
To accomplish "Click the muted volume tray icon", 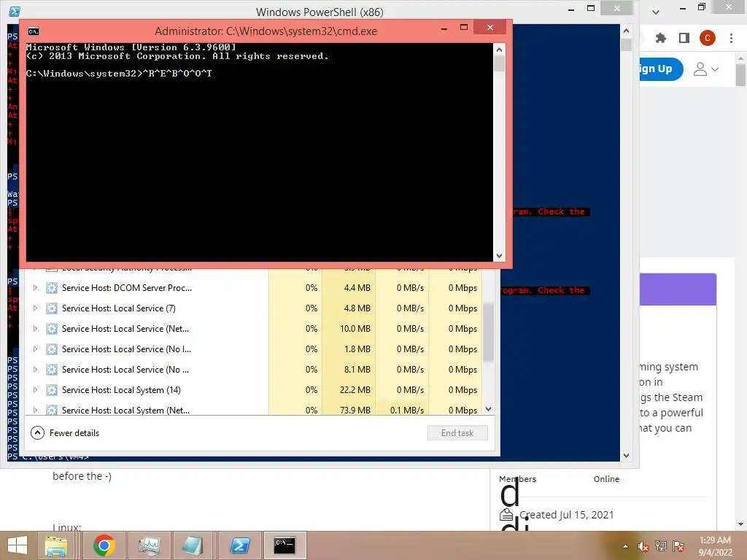I will [643, 546].
